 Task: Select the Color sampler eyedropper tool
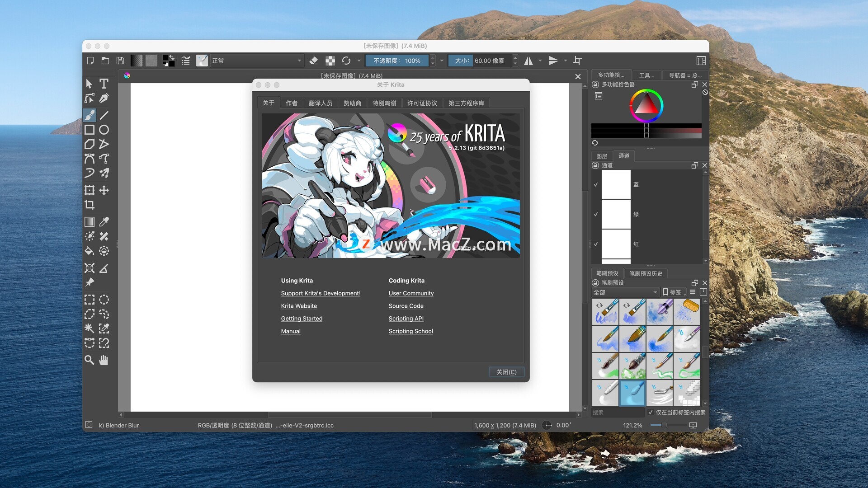click(x=104, y=222)
